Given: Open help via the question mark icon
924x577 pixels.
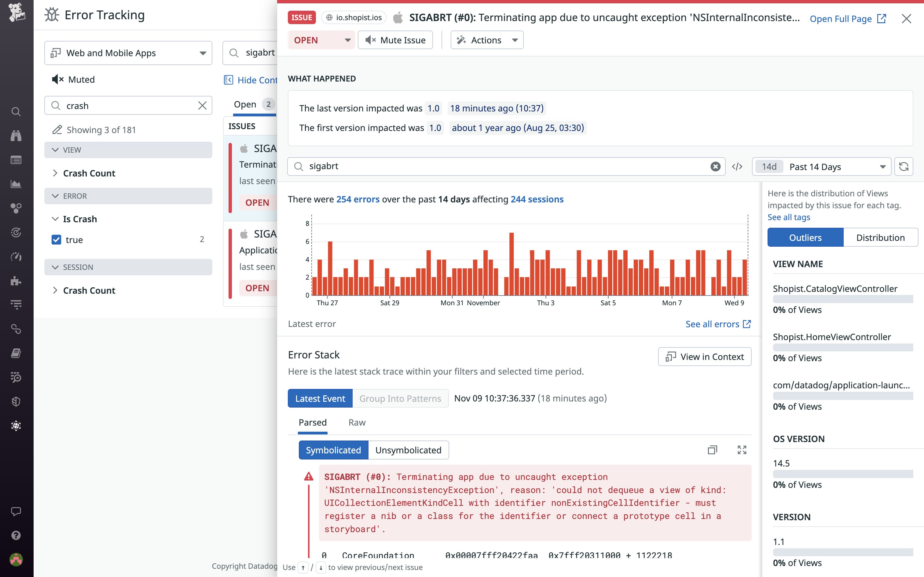Looking at the screenshot, I should pos(16,535).
